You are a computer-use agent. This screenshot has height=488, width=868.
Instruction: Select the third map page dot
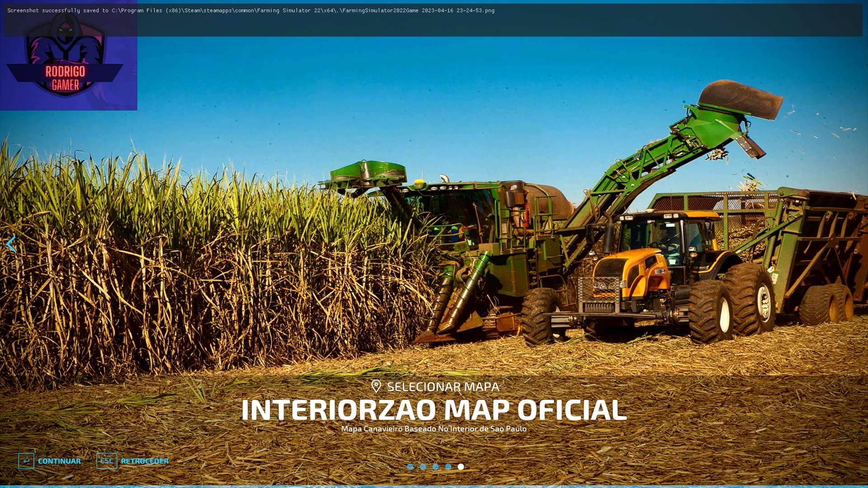pos(435,467)
